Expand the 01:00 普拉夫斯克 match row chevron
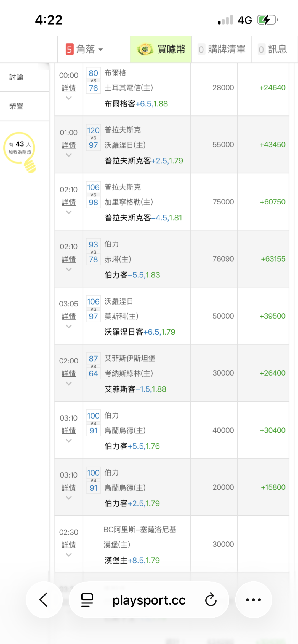The height and width of the screenshot is (644, 298). tap(69, 155)
